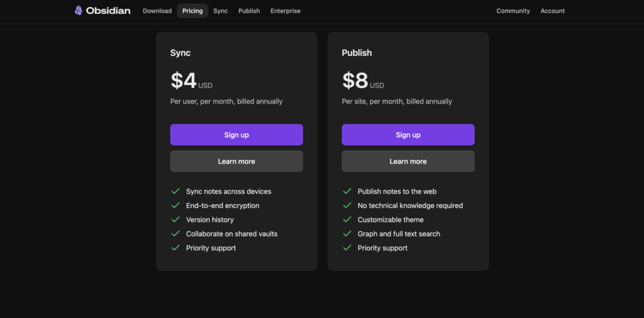Open the Download page
Viewport: 644px width, 318px height.
click(157, 11)
